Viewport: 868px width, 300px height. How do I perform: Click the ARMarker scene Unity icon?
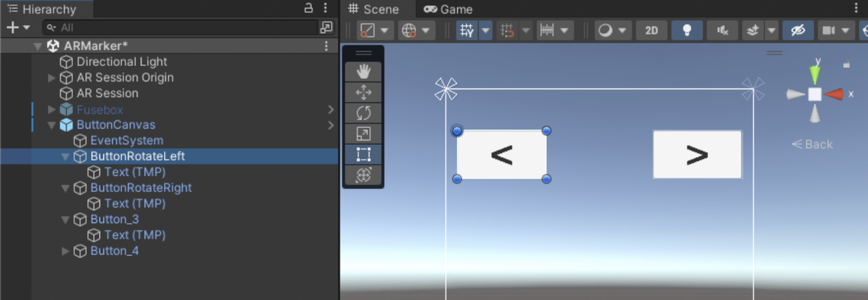click(54, 46)
